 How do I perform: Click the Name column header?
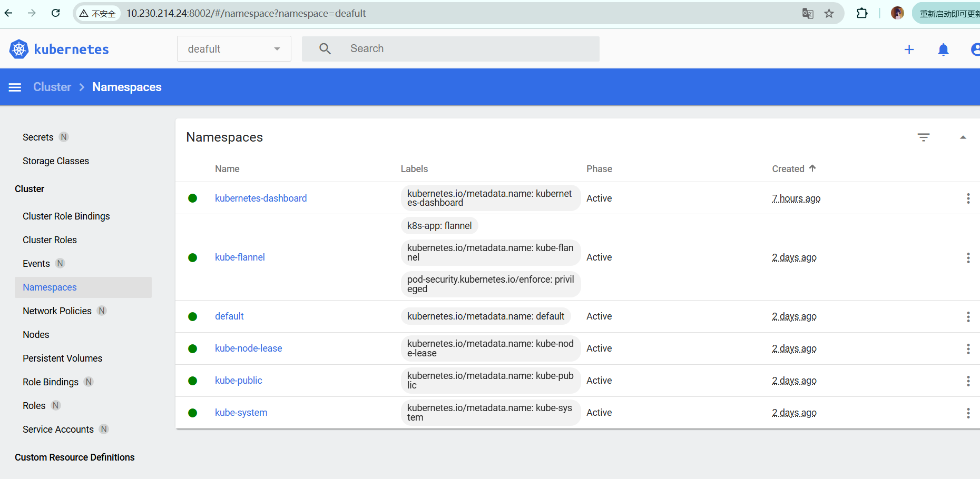pyautogui.click(x=227, y=169)
